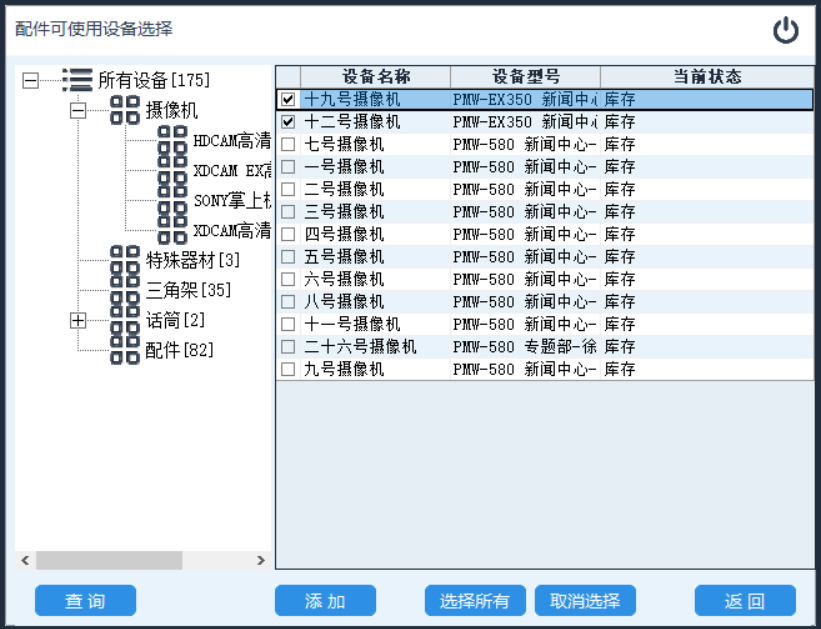Screen dimensions: 821x629
Task: Click the power icon at top right
Action: click(x=786, y=31)
